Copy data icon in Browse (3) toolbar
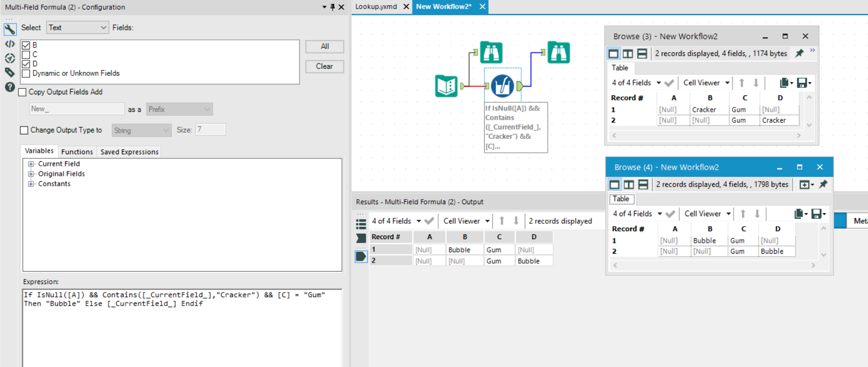 pyautogui.click(x=784, y=83)
